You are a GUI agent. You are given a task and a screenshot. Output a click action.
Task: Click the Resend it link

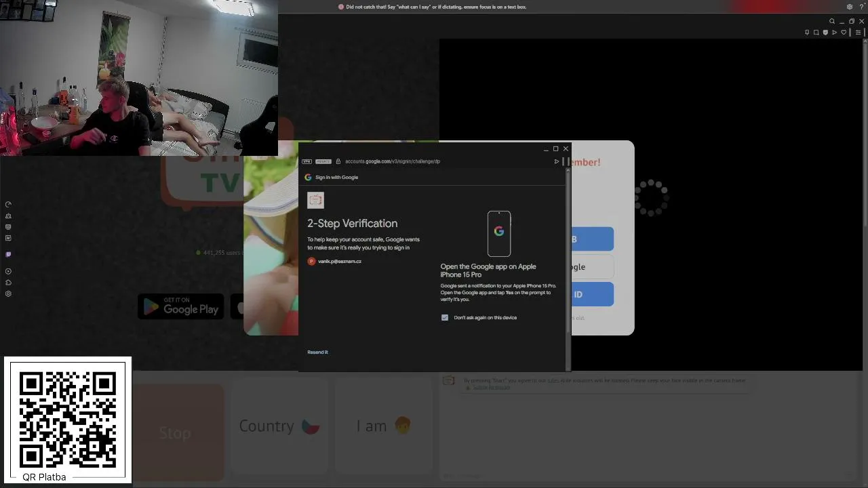coord(317,352)
